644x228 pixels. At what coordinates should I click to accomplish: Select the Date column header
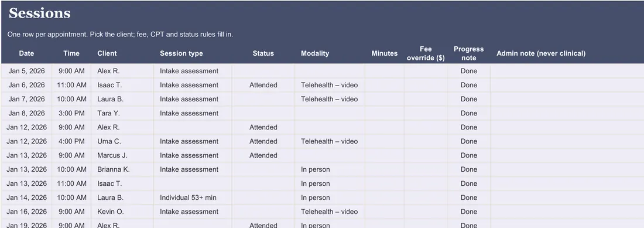coord(26,53)
